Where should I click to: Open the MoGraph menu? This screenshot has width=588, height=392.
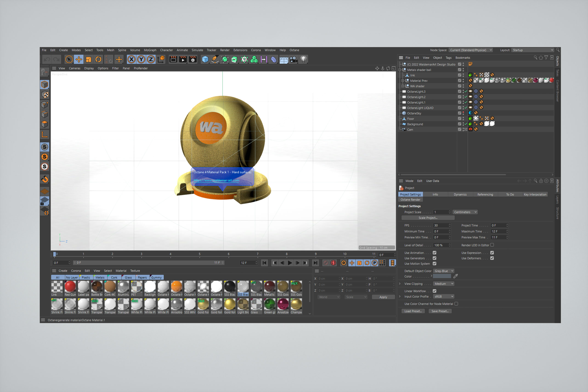coord(150,50)
